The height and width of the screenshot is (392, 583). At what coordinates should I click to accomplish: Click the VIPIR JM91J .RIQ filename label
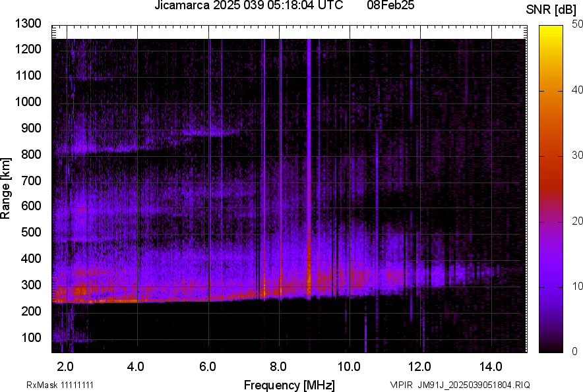click(460, 385)
